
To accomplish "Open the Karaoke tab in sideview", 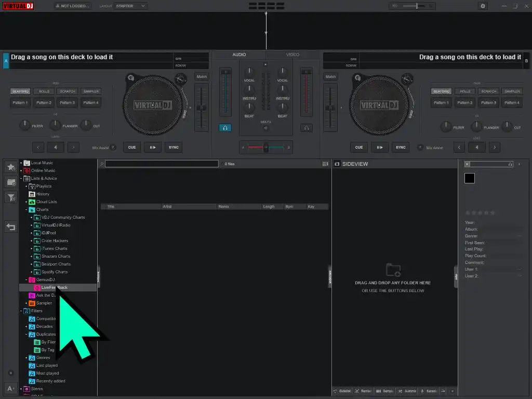I will (x=429, y=391).
